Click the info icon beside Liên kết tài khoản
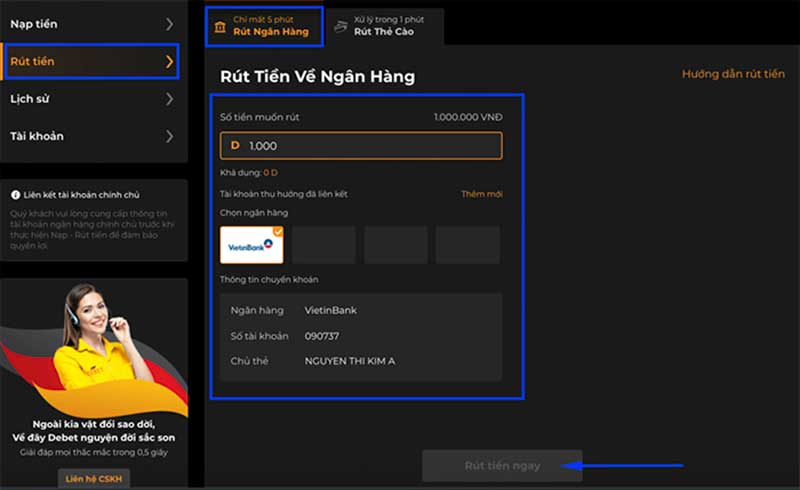 pyautogui.click(x=16, y=195)
